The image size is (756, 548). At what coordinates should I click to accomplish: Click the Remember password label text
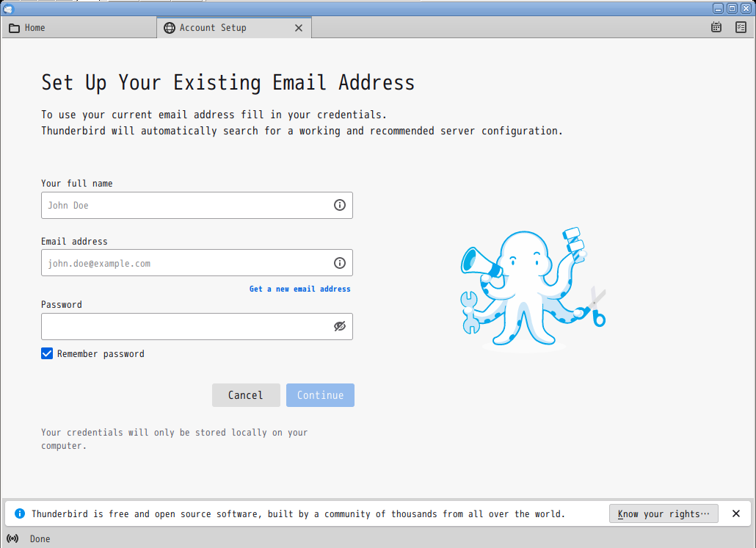101,353
